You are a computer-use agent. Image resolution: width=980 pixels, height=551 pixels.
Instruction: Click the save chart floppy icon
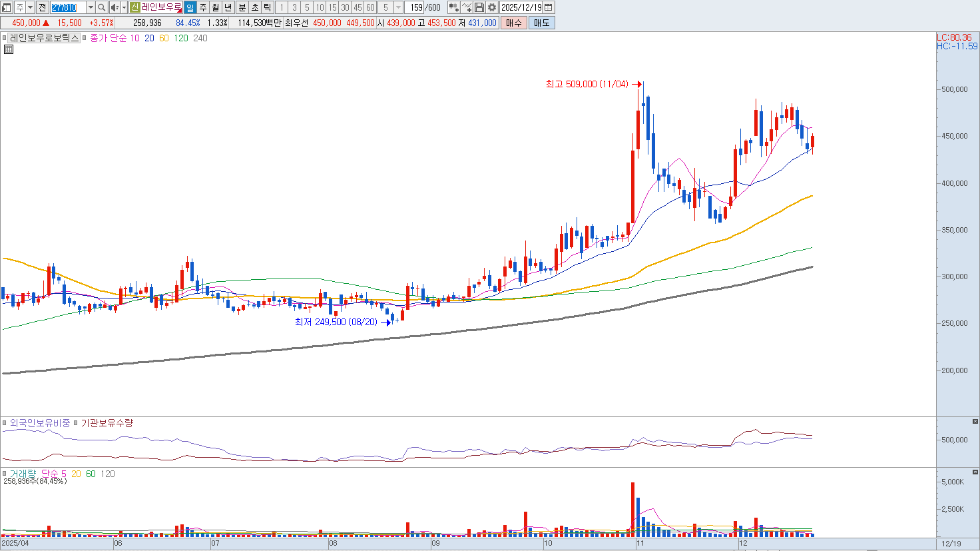tap(479, 7)
